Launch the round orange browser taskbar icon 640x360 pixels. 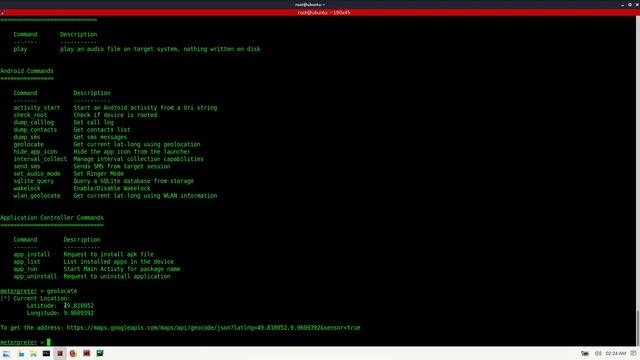point(73,353)
